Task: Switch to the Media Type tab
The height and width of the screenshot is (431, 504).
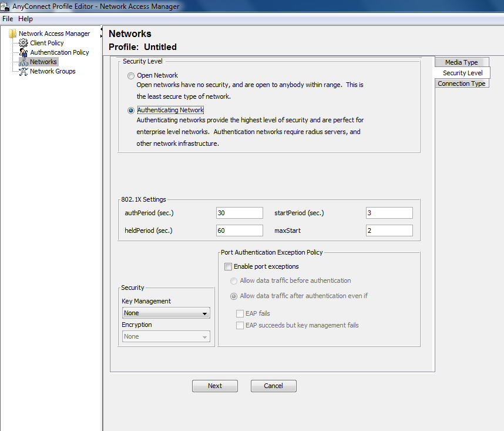Action: 462,62
